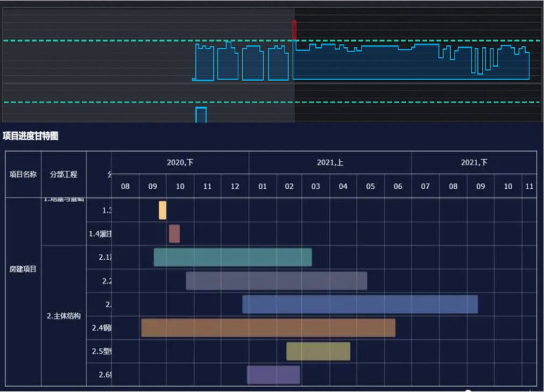Screen dimensions: 544x392
Task: Click the 2020,下 period header
Action: (x=180, y=162)
